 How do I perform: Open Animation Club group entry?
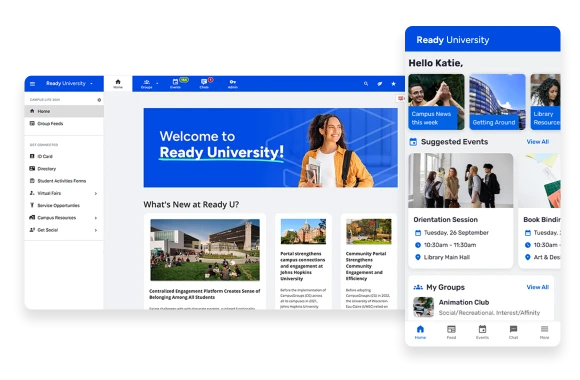click(x=481, y=307)
